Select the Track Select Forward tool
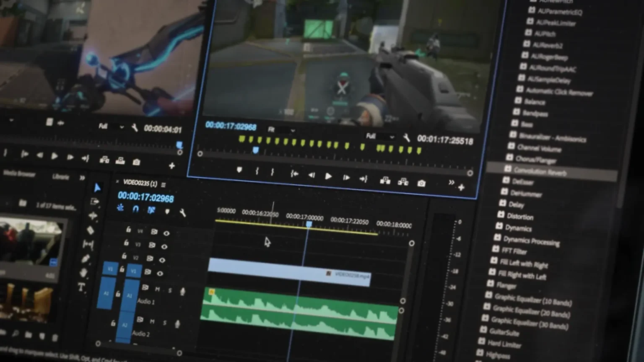Screen dimensions: 644x362 tap(95, 202)
